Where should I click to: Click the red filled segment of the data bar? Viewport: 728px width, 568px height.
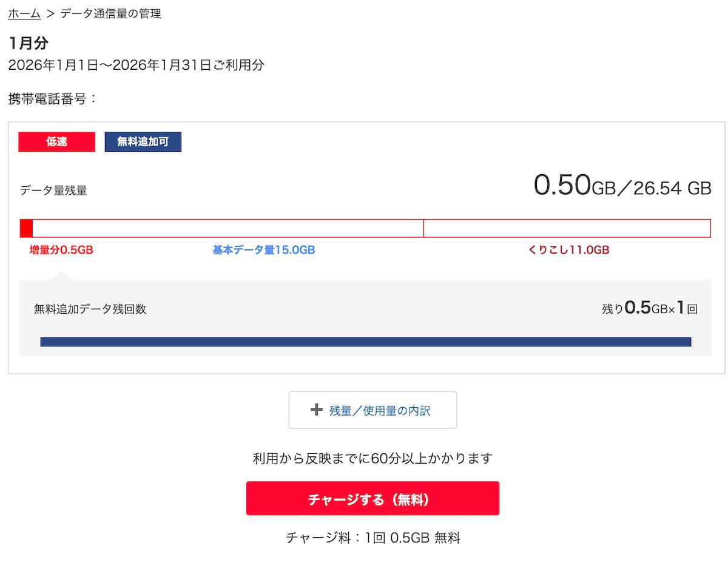tap(26, 228)
